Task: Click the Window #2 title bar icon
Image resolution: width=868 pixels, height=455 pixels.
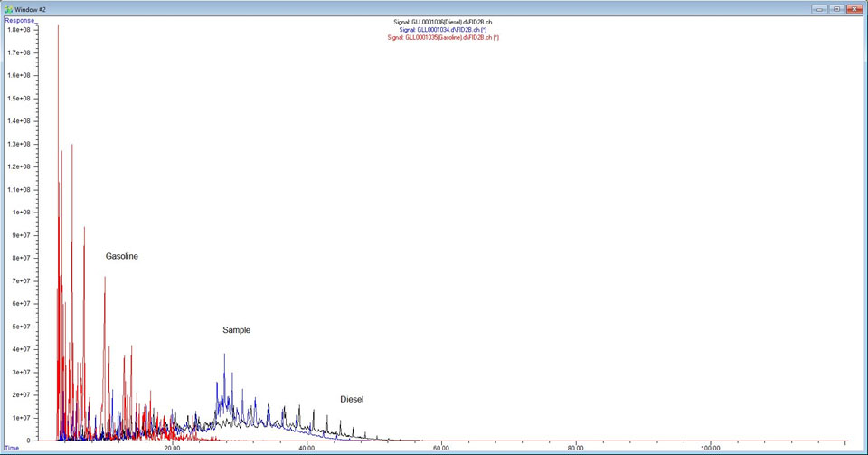Action: [8, 8]
